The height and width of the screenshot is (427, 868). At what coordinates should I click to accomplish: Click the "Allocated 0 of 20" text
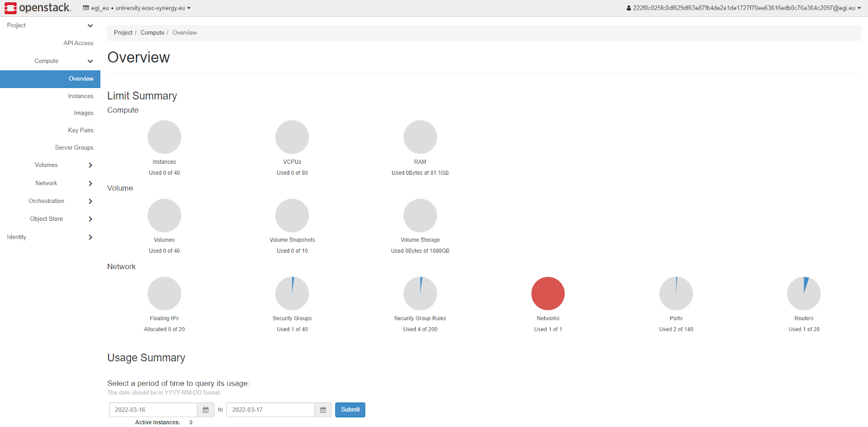point(164,329)
